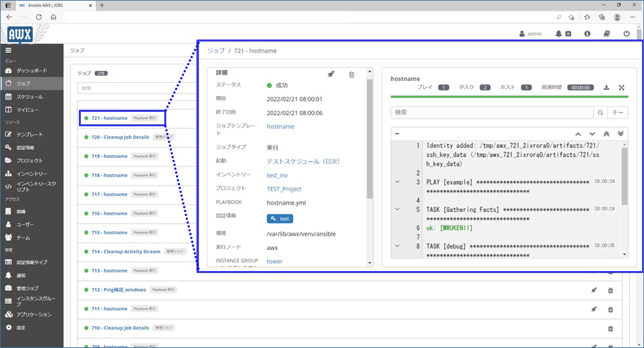This screenshot has width=644, height=348.
Task: Expand job output to fullscreen
Action: pos(622,87)
